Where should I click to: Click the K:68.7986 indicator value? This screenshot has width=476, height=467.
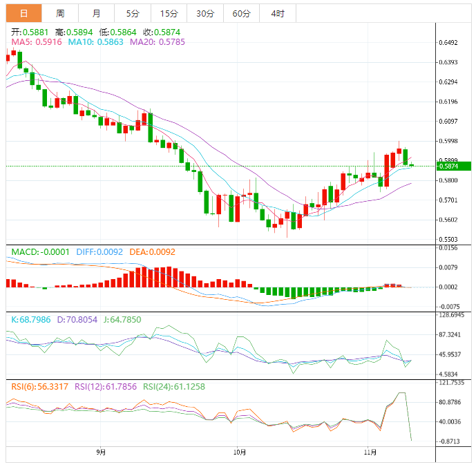31,320
